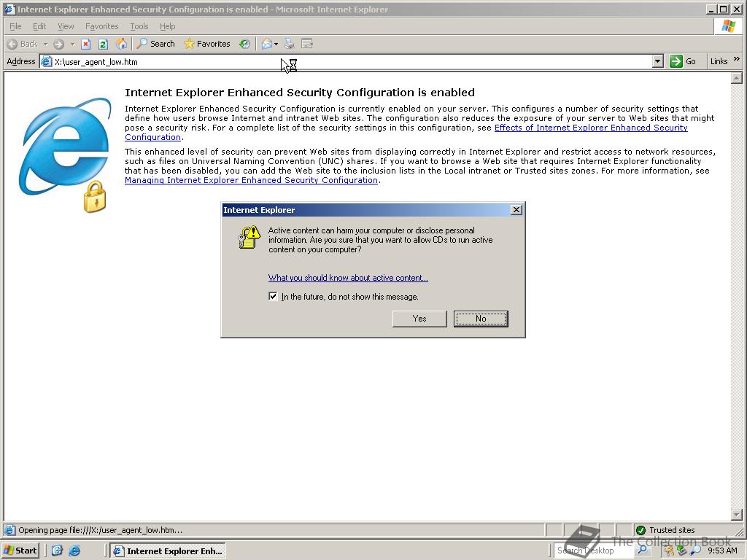Click the Show Desktop quick launch icon
The width and height of the screenshot is (747, 560).
[57, 551]
